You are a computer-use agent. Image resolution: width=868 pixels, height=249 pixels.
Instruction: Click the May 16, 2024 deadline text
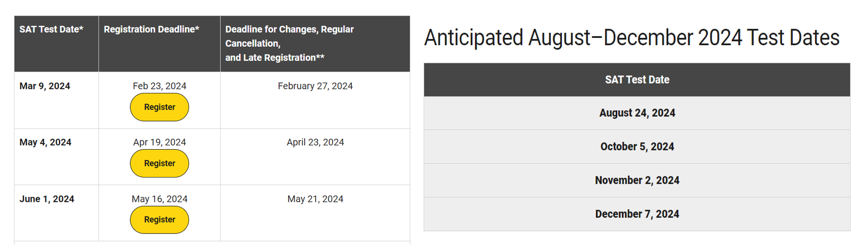pyautogui.click(x=159, y=199)
